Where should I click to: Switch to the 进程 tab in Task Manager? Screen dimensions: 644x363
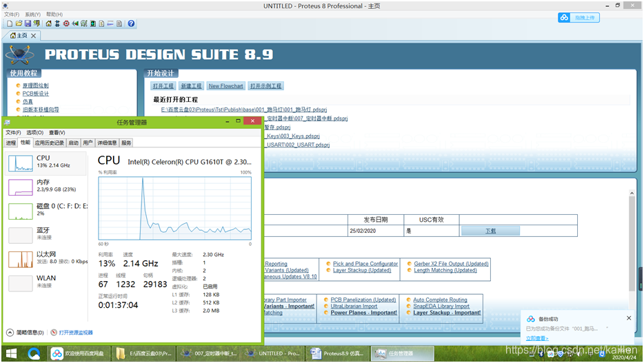tap(11, 143)
